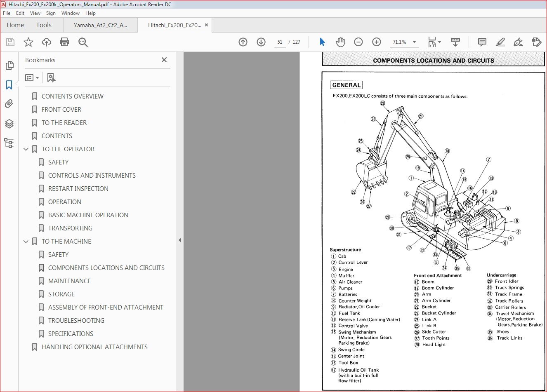547x392 pixels.
Task: Open the Find text magnifier tool
Action: pos(83,42)
